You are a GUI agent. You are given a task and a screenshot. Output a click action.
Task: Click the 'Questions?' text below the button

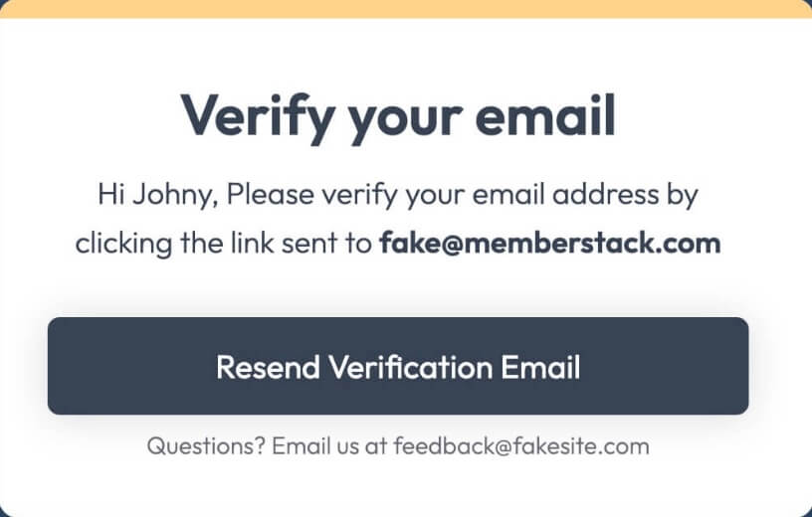click(x=206, y=445)
